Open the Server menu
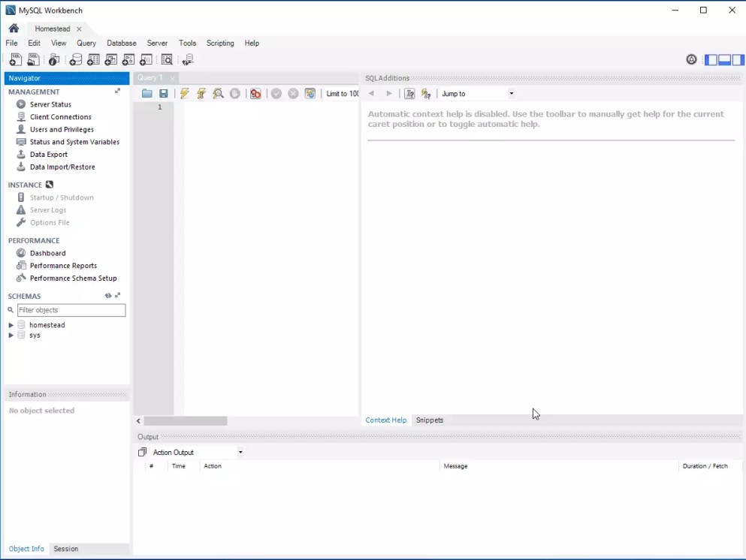The image size is (746, 560). 157,43
